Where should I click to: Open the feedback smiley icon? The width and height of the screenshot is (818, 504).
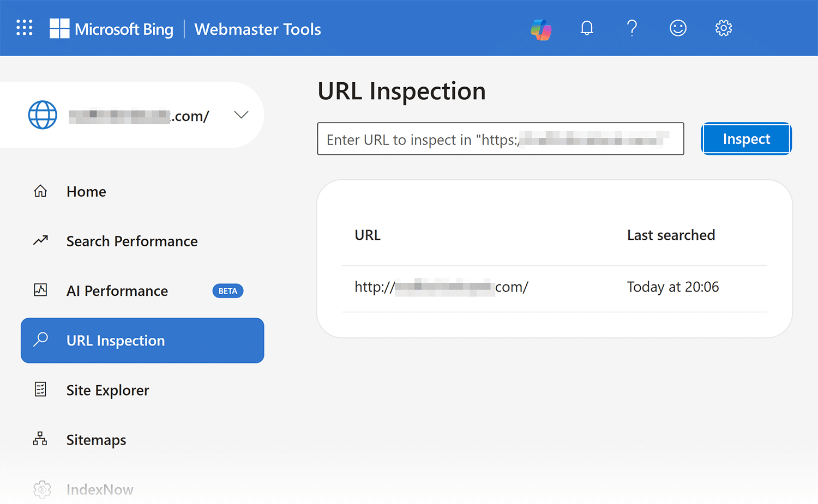click(678, 28)
